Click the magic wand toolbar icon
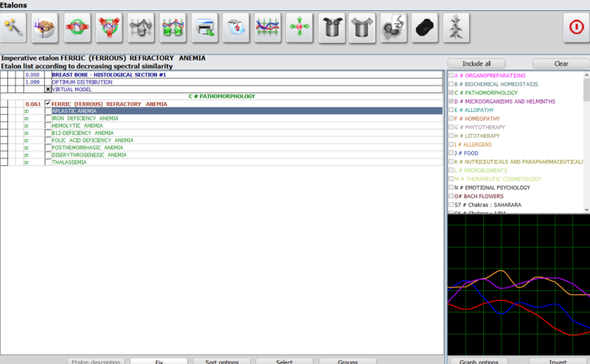 pos(17,28)
